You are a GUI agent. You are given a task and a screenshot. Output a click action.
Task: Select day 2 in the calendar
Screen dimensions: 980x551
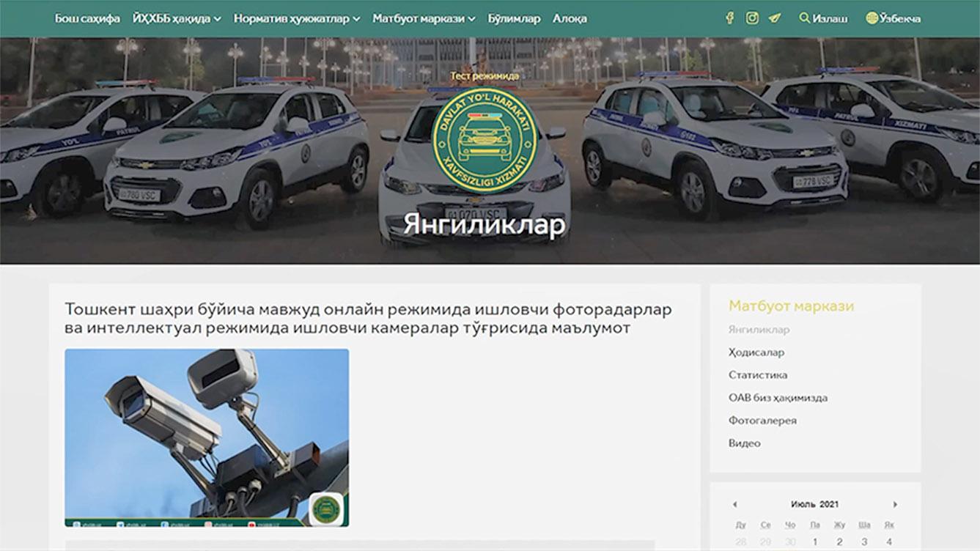[x=840, y=542]
